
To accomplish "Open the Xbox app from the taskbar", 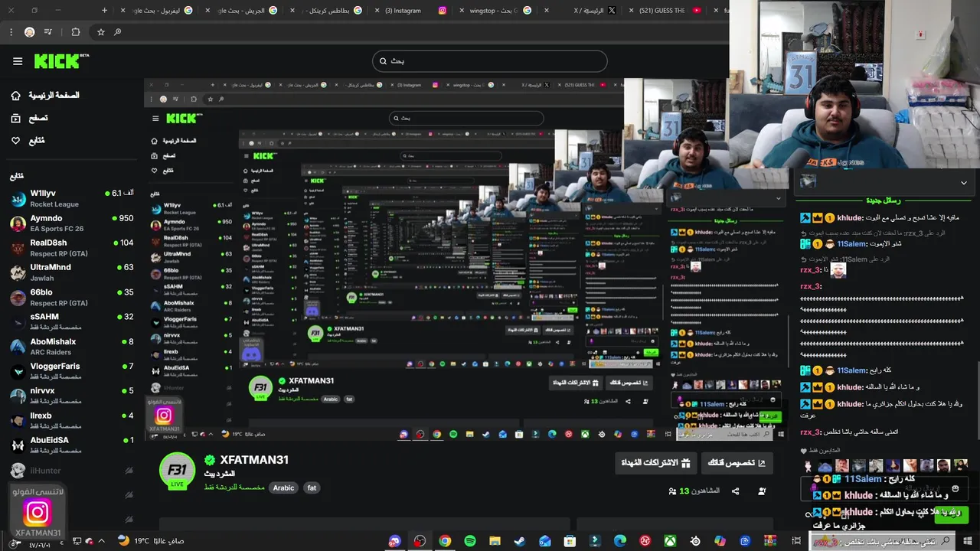I will click(x=670, y=541).
